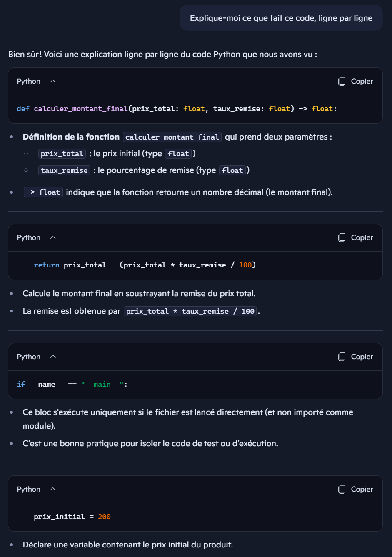Click the Python label above prix_initial = 200
The height and width of the screenshot is (557, 392).
29,489
